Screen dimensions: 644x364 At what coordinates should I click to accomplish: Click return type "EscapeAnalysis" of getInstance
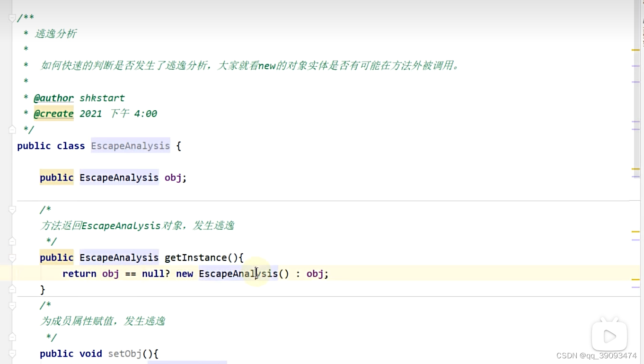[119, 257]
